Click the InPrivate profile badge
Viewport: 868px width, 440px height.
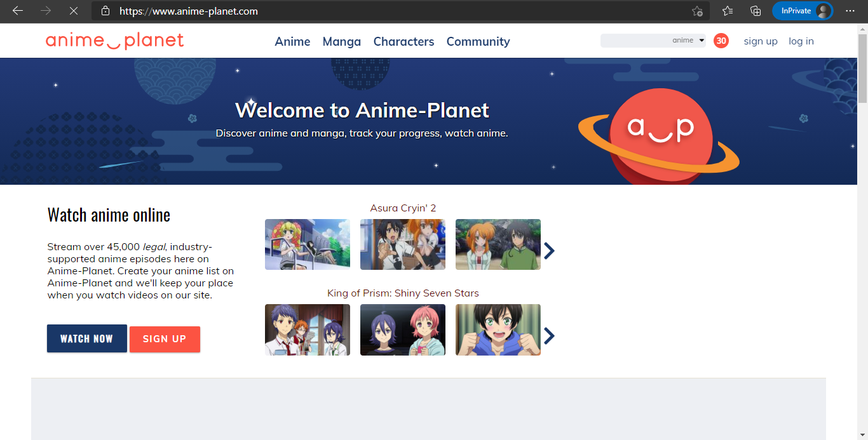[x=803, y=11]
